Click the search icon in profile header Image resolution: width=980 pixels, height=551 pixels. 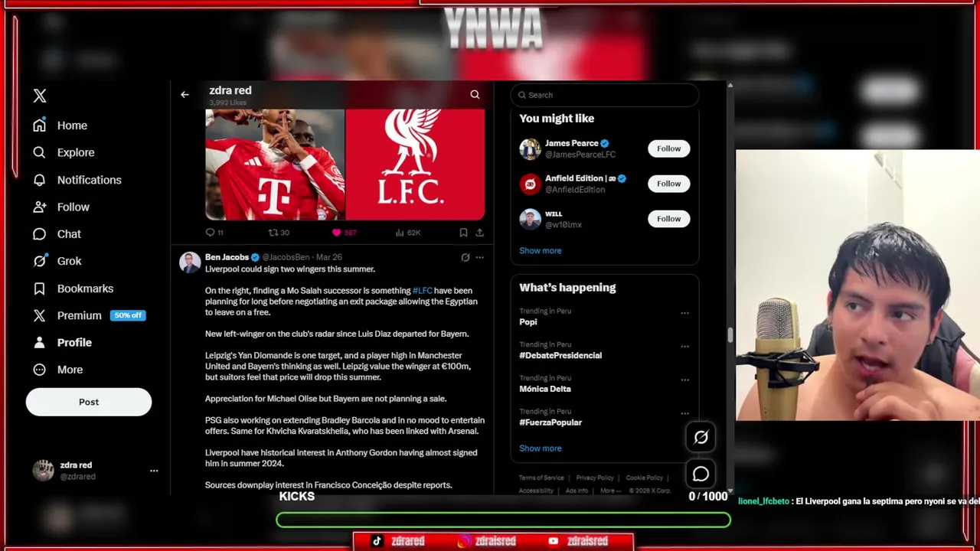point(475,95)
